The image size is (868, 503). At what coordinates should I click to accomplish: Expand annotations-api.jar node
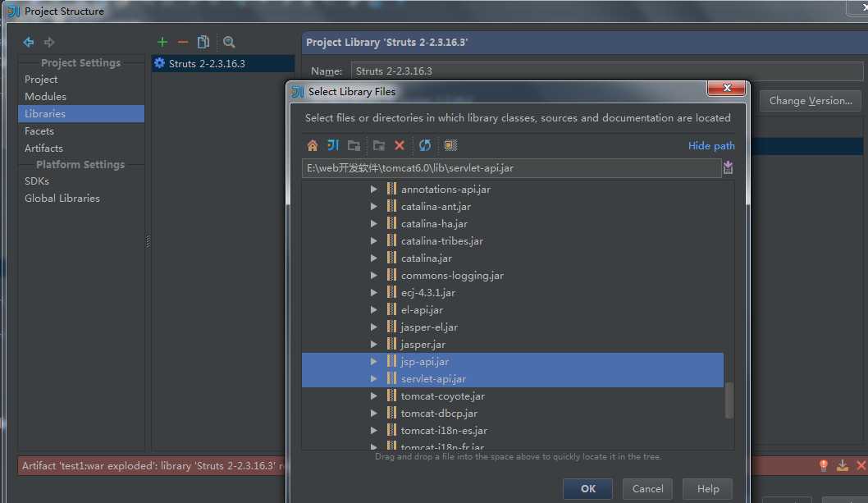pyautogui.click(x=374, y=190)
